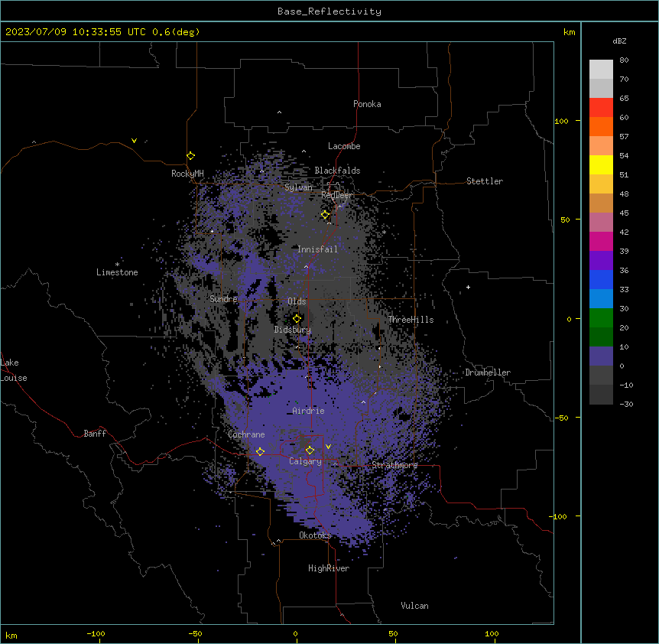Select the bright green 20-30 dBZ swatch
The image size is (659, 644).
[x=601, y=318]
